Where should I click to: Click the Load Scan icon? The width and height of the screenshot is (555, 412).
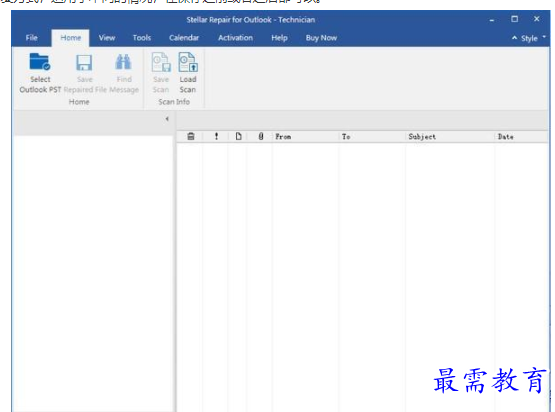click(188, 62)
